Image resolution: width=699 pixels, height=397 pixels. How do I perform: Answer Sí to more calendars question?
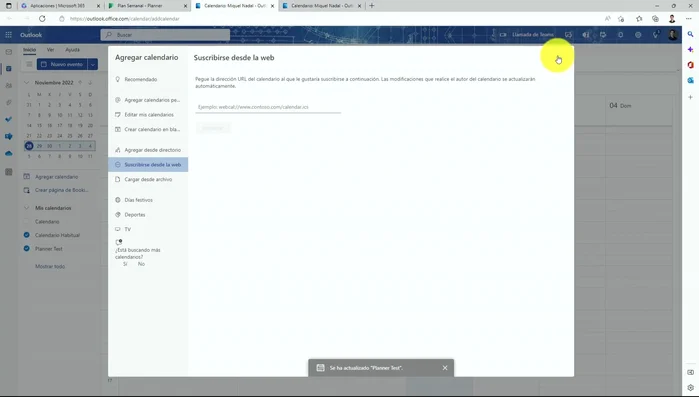[125, 264]
